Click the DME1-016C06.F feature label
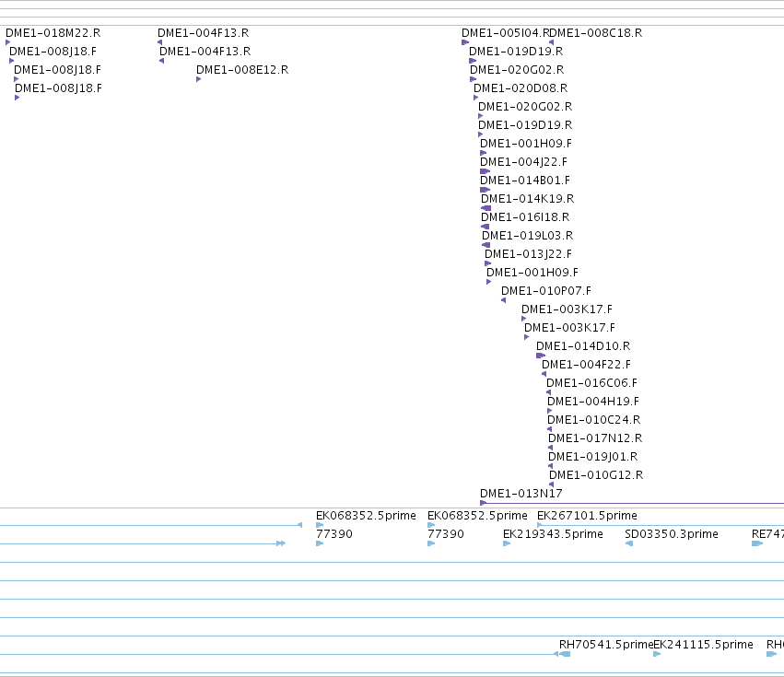The height and width of the screenshot is (677, 784). click(x=591, y=383)
